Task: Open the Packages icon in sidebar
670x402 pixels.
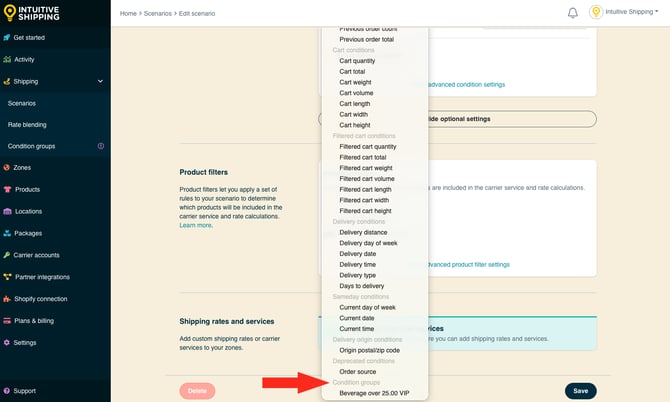Action: (x=7, y=233)
